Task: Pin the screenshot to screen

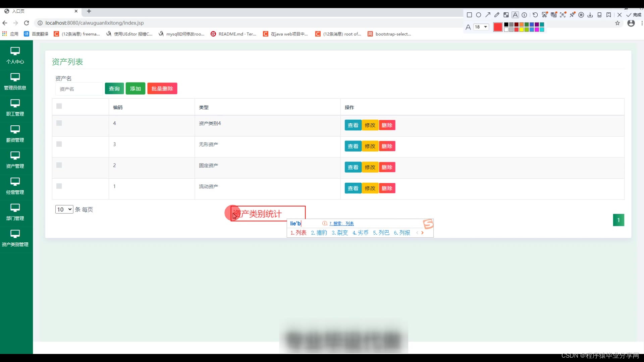Action: pos(572,15)
